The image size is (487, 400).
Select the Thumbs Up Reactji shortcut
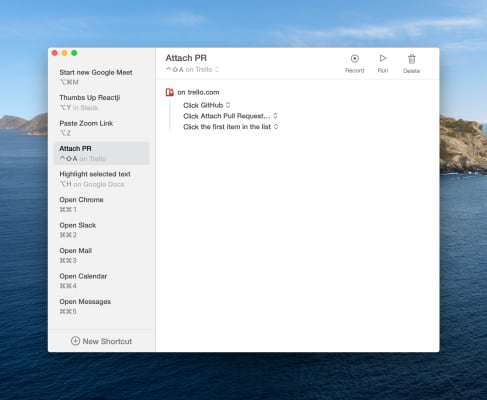[x=102, y=102]
